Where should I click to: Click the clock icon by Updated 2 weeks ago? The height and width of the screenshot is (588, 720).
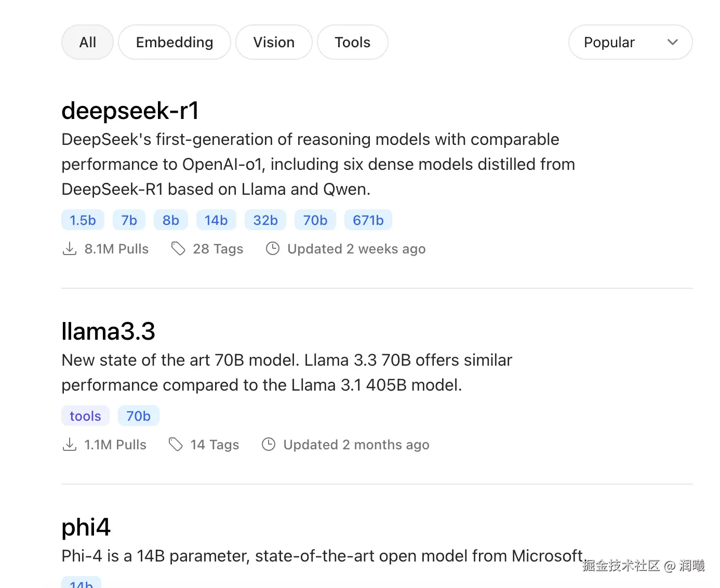tap(273, 249)
